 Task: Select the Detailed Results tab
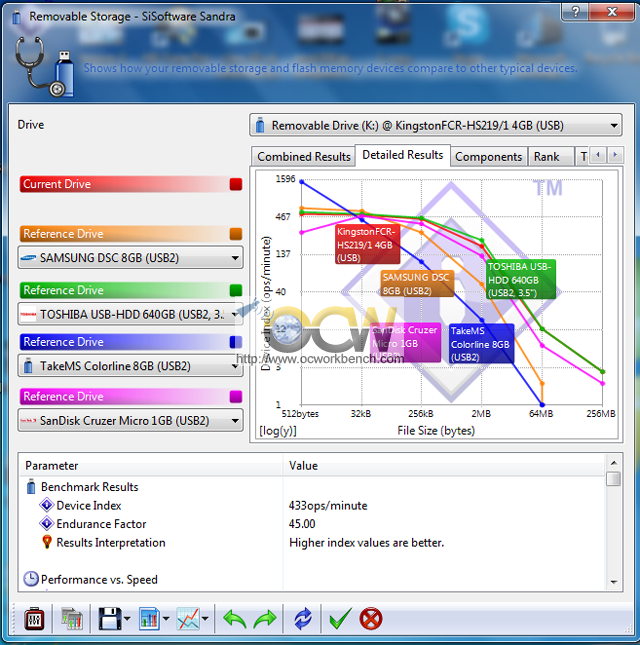(403, 155)
